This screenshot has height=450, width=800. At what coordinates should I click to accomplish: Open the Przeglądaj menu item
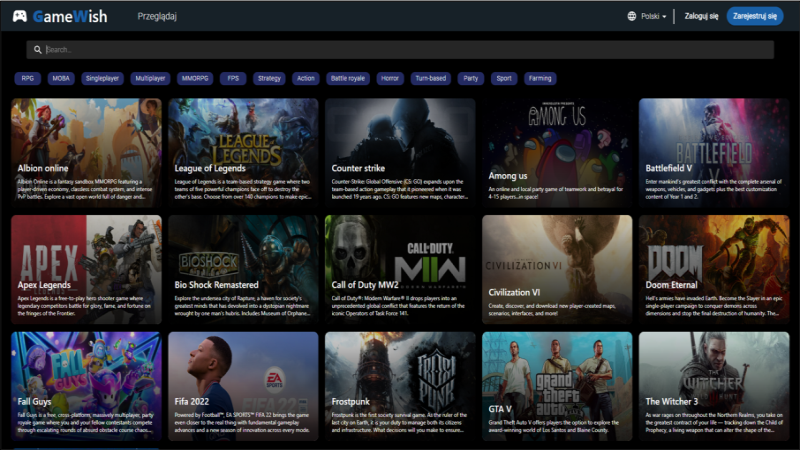157,16
